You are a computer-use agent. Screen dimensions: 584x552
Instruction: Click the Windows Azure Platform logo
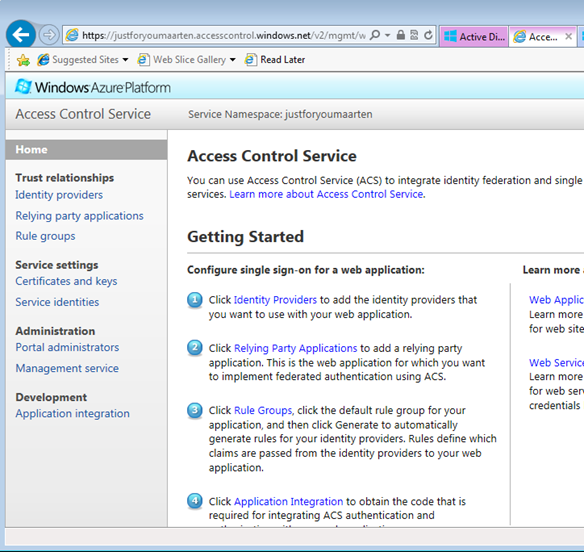(x=93, y=87)
